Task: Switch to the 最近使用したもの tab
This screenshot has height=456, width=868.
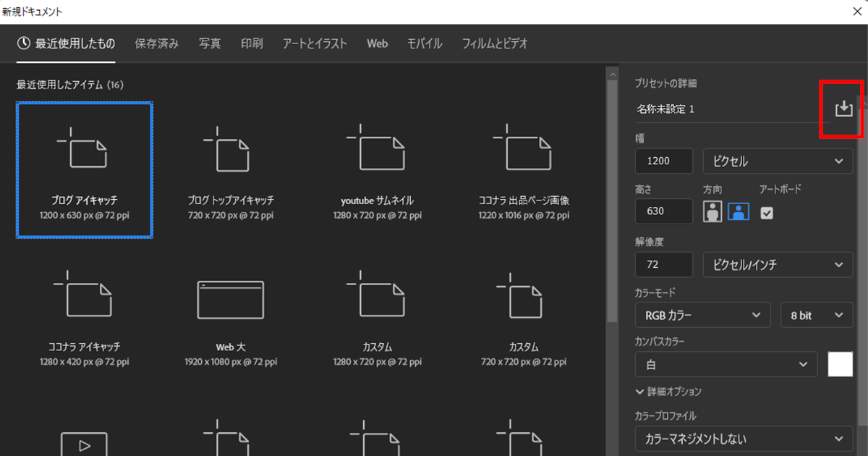Action: [x=67, y=43]
